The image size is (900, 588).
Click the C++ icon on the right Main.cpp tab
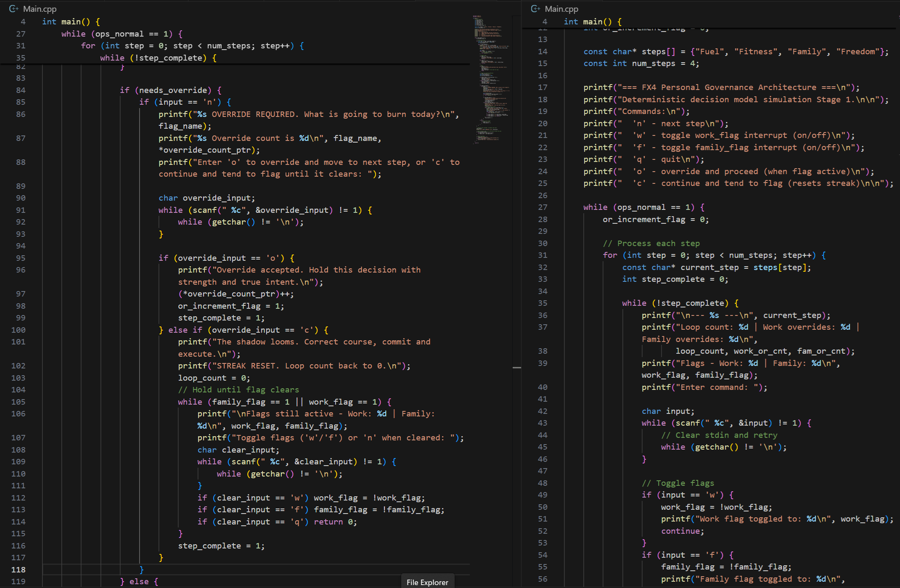point(536,8)
